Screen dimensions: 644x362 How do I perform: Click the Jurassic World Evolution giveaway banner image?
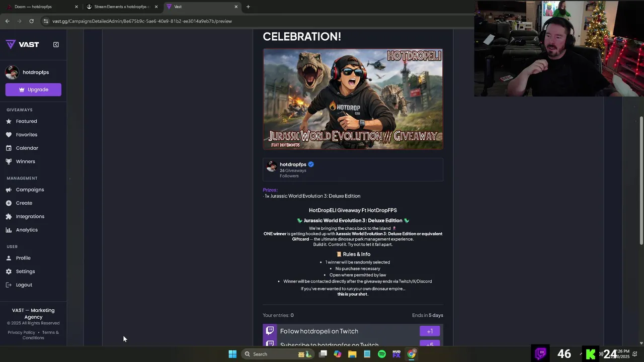click(x=353, y=99)
